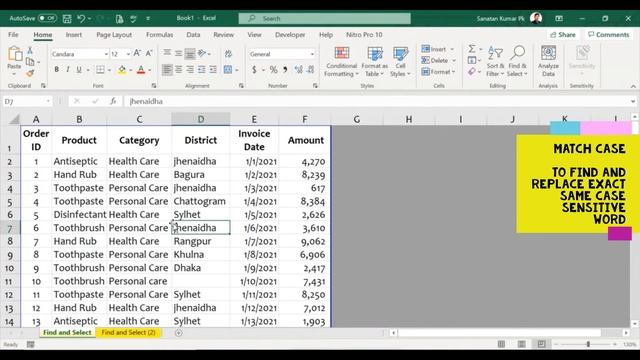Open the Borders dropdown arrow

[x=109, y=70]
